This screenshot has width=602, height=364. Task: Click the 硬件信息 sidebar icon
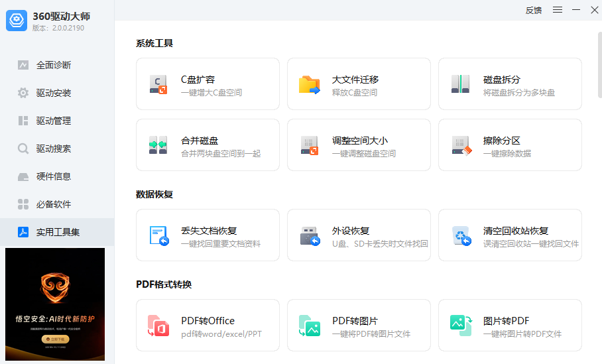click(x=23, y=176)
